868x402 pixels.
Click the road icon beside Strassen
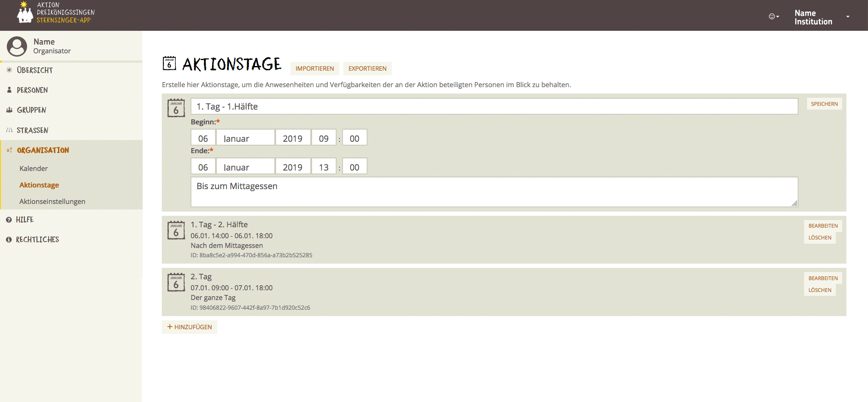(9, 130)
